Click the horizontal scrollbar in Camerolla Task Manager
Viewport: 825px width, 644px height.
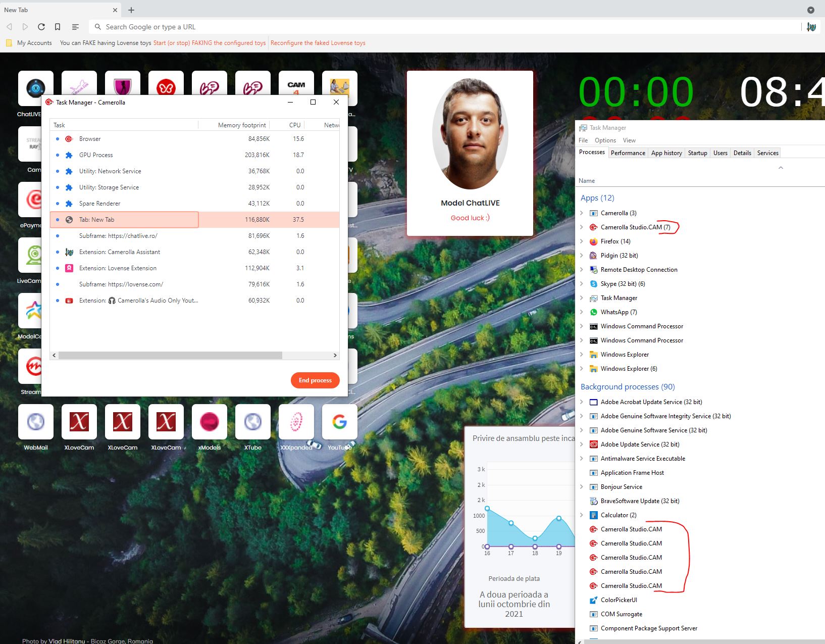pyautogui.click(x=170, y=355)
